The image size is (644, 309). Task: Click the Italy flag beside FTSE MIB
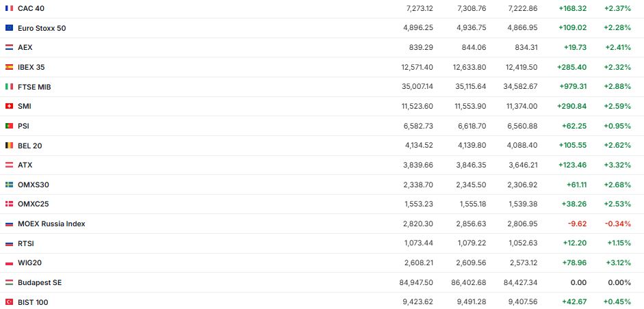tap(9, 87)
